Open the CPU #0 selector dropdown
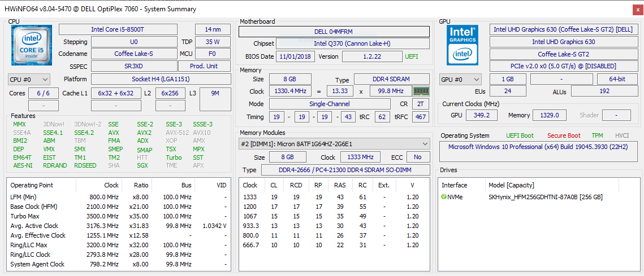This screenshot has width=644, height=276. (29, 79)
